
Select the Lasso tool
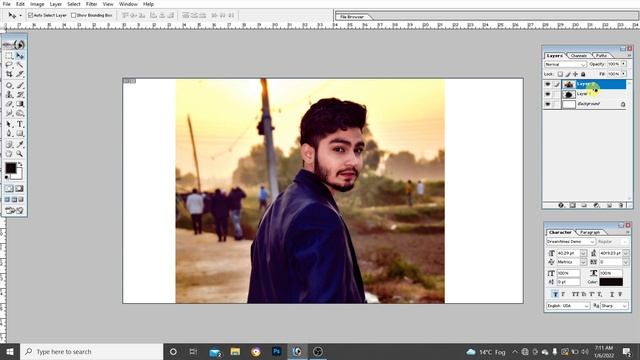[x=9, y=65]
